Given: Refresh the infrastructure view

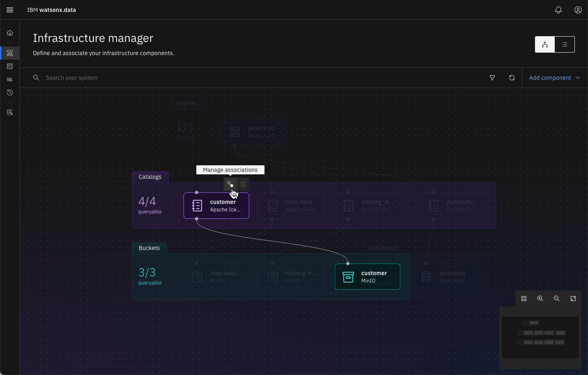Looking at the screenshot, I should tap(512, 78).
